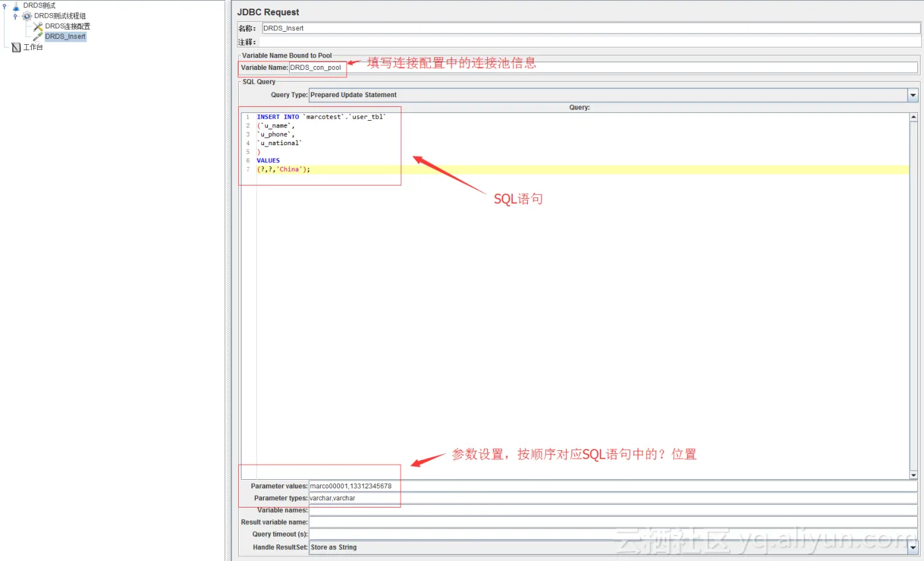This screenshot has height=561, width=924.
Task: Select DRDS测试 in the tree
Action: pos(40,5)
